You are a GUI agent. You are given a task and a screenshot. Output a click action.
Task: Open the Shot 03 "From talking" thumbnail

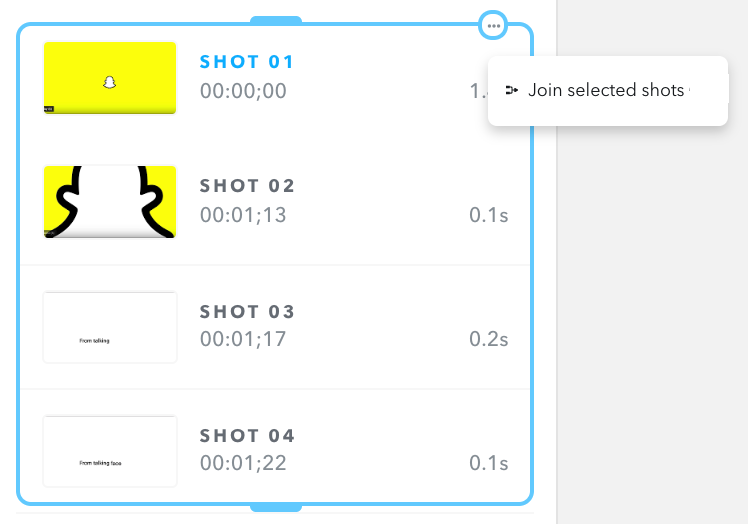coord(110,327)
